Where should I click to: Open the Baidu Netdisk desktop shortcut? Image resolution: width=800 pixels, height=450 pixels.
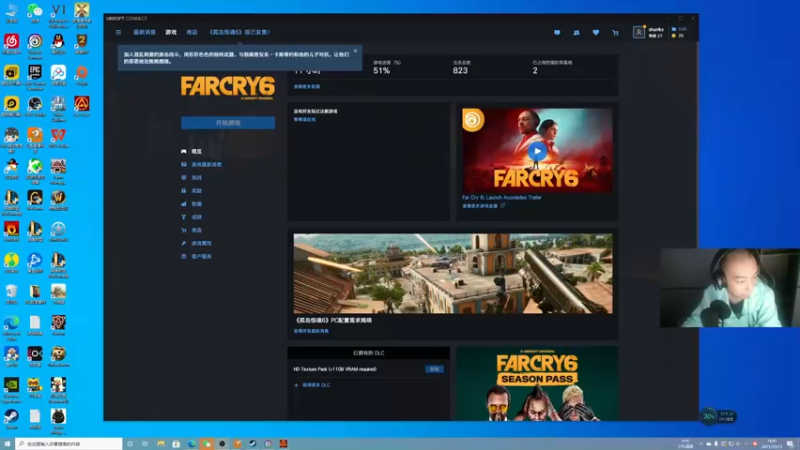tap(58, 75)
